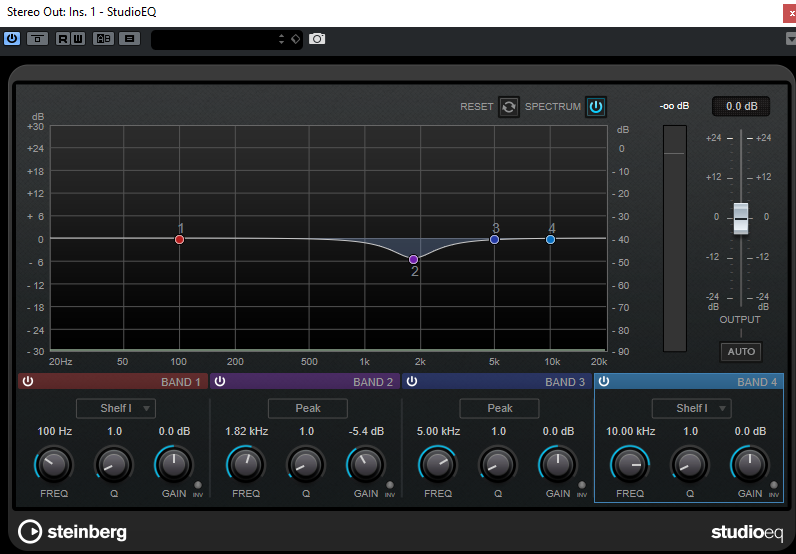
Task: Open Band 3 Peak type selector
Action: 500,408
